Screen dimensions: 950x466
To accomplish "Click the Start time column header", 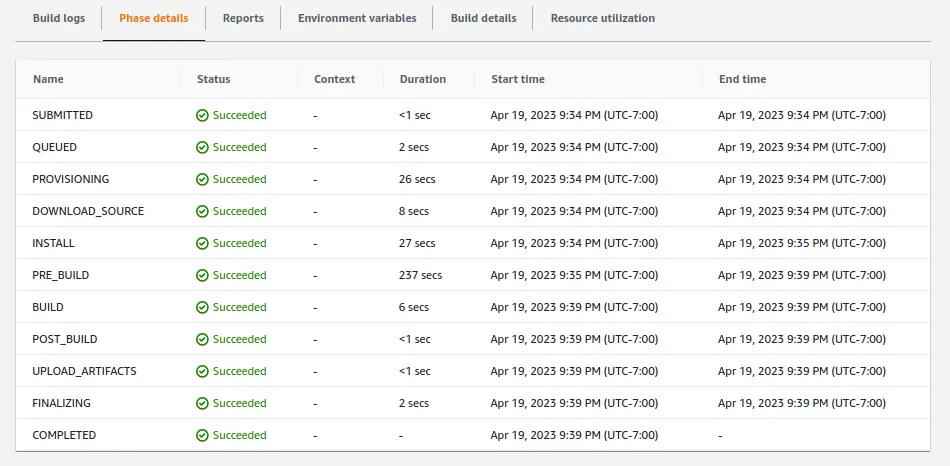I will (517, 79).
